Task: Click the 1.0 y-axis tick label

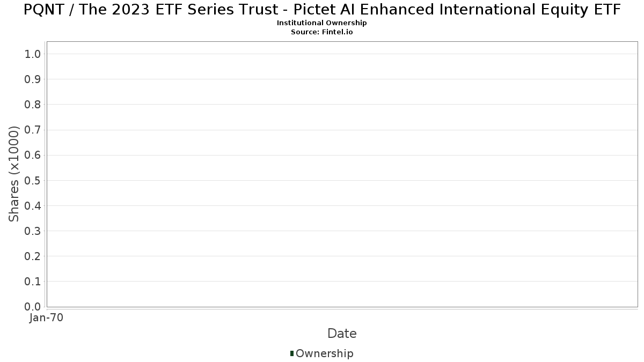Action: point(33,54)
